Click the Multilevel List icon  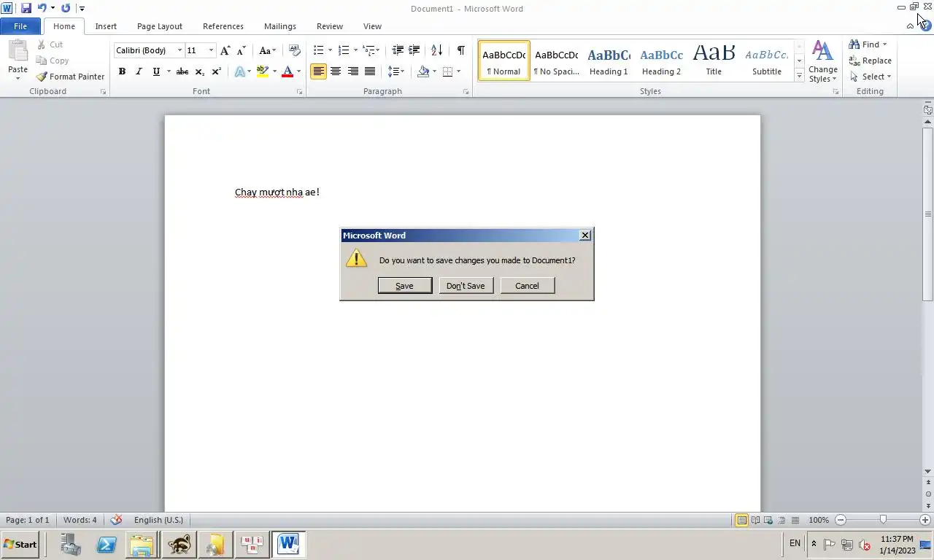point(369,50)
